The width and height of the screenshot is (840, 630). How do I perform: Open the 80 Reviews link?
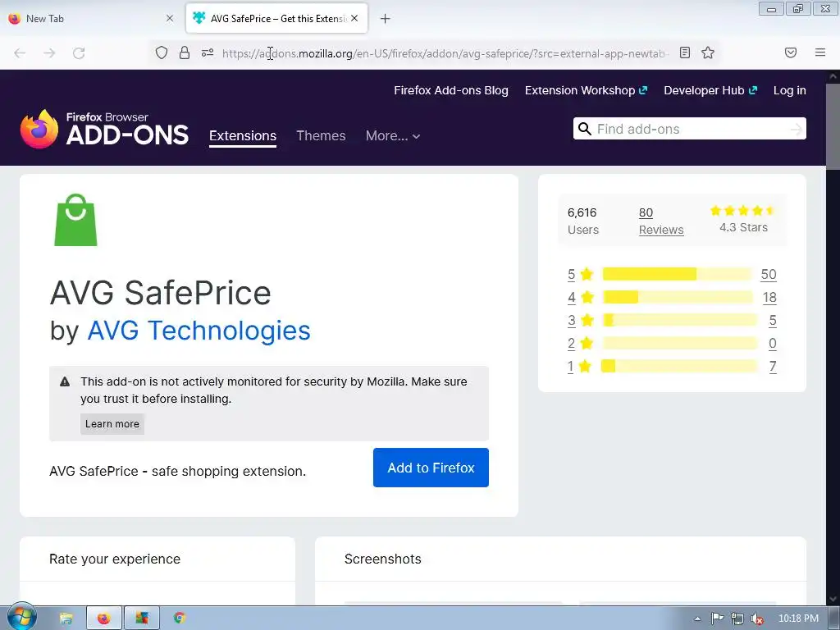pos(661,221)
